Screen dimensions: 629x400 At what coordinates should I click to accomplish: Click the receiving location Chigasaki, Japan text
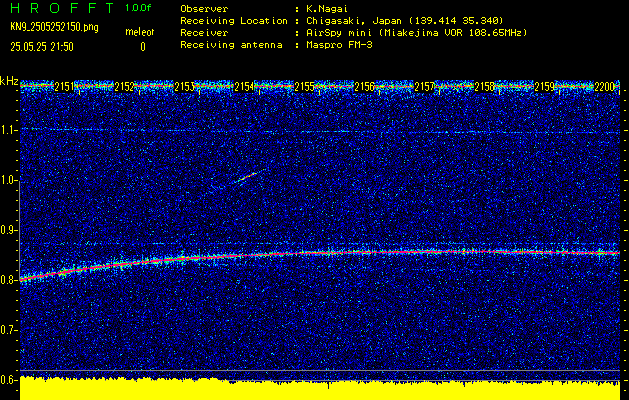click(x=405, y=20)
